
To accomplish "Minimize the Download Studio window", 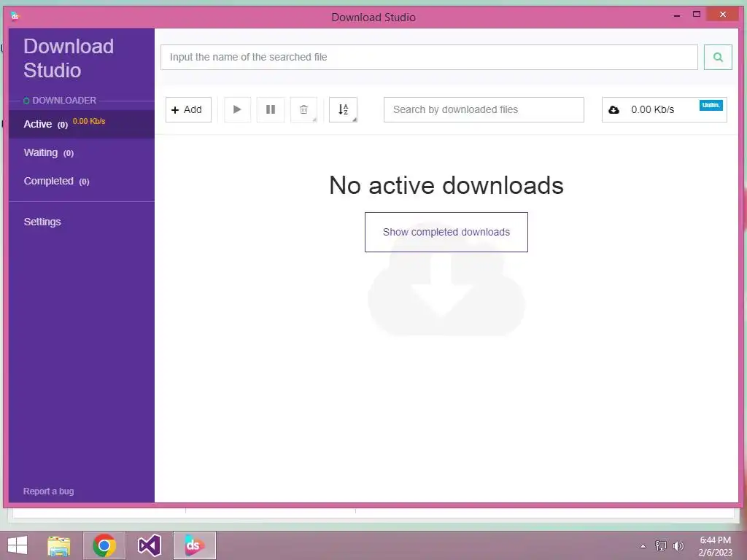I will point(677,16).
